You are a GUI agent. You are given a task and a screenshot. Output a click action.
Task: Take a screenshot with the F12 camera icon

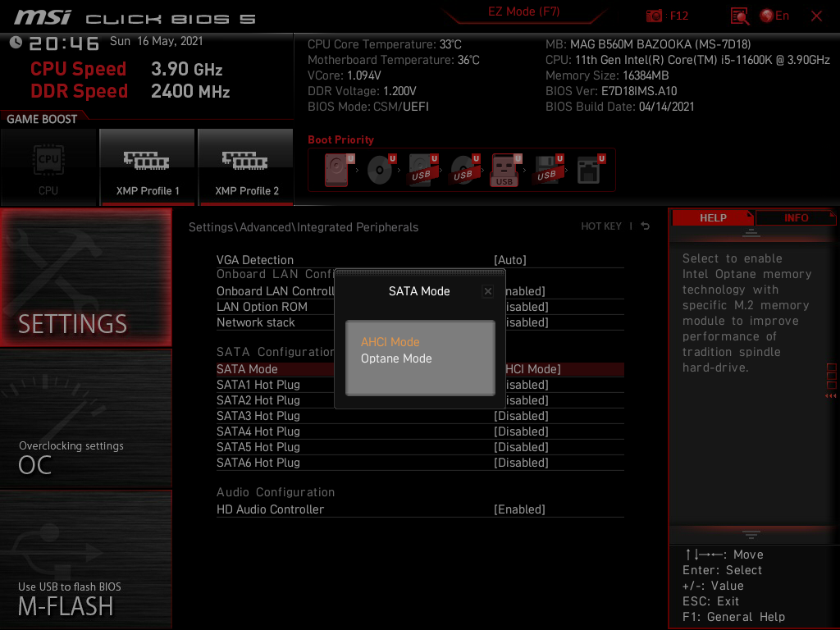tap(654, 16)
